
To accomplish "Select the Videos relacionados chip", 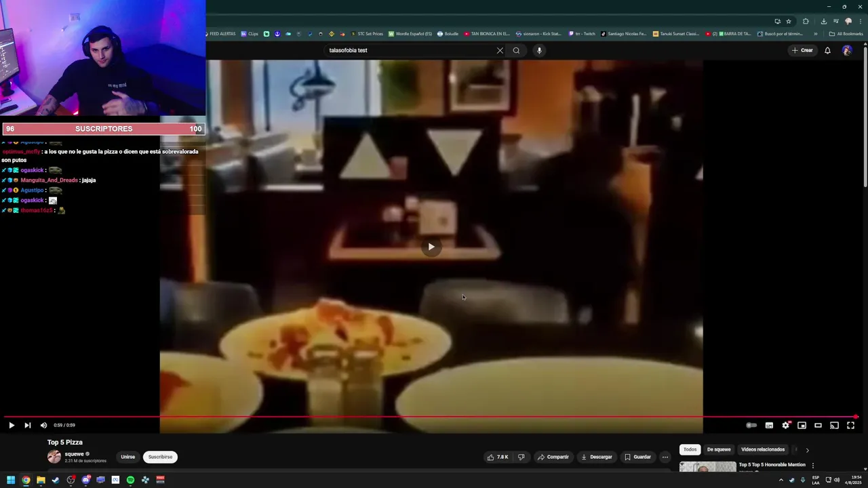I will [x=763, y=449].
